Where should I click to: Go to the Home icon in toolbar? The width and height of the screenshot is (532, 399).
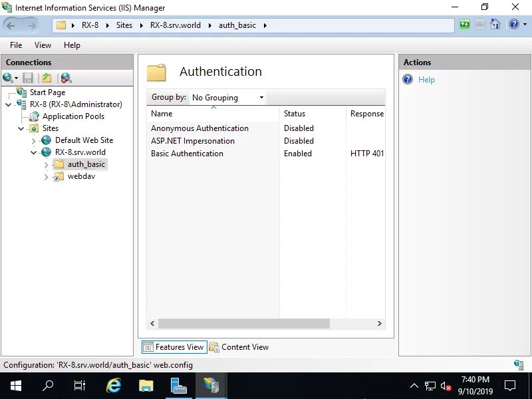click(x=495, y=25)
